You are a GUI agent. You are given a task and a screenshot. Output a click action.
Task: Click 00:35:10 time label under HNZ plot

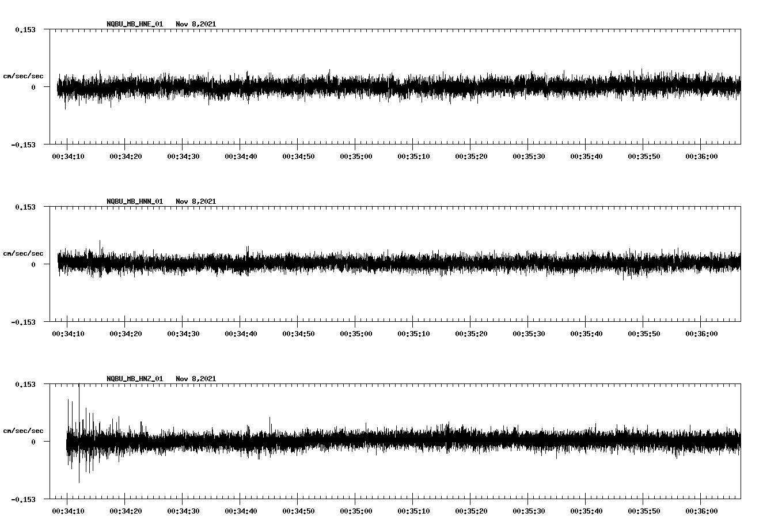(x=413, y=511)
